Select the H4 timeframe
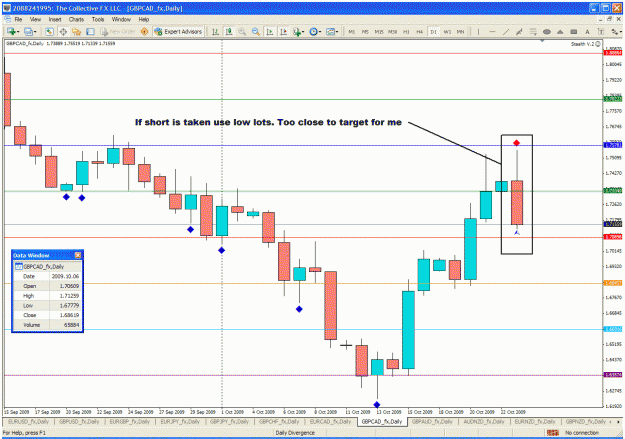The height and width of the screenshot is (439, 625). point(419,31)
